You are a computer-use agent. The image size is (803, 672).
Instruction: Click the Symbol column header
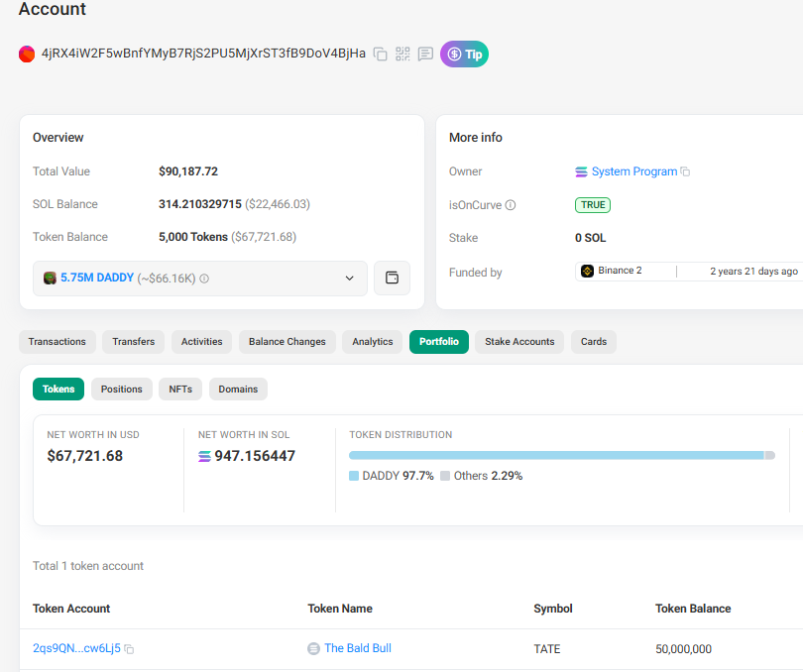(553, 609)
